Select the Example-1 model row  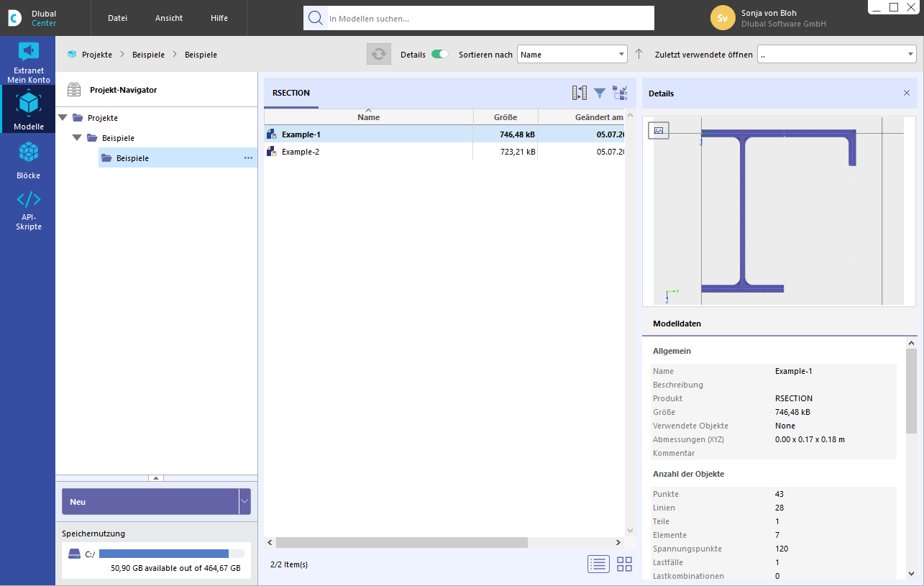pyautogui.click(x=444, y=134)
